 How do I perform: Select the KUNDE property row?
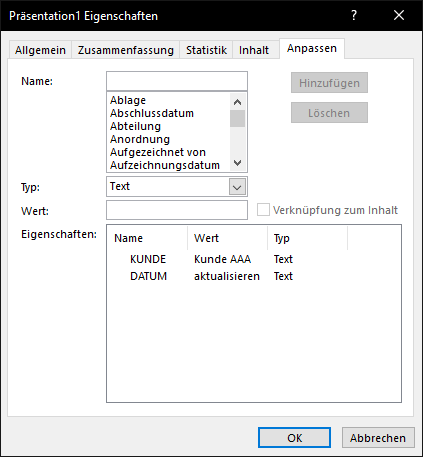tap(254, 259)
